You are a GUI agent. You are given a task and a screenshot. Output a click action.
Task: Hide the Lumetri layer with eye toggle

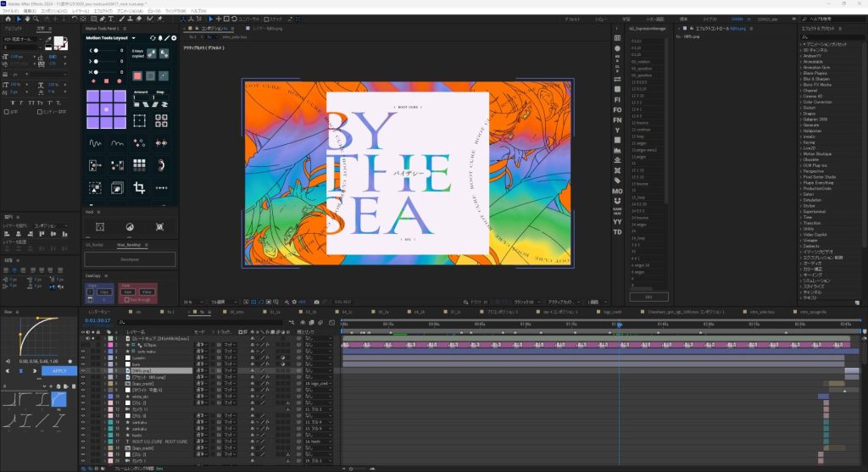click(83, 358)
